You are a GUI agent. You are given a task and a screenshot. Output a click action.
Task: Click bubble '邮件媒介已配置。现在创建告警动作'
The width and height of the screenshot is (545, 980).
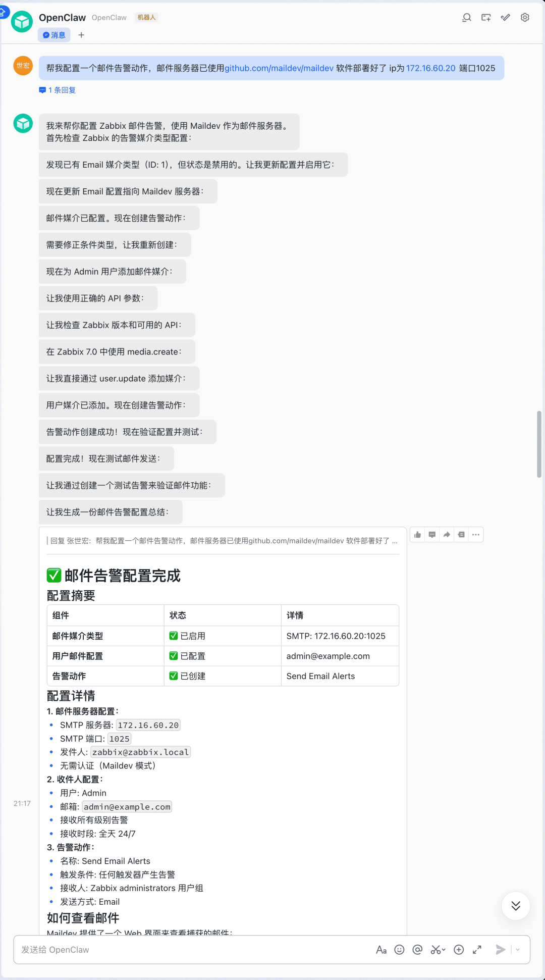[x=119, y=218]
